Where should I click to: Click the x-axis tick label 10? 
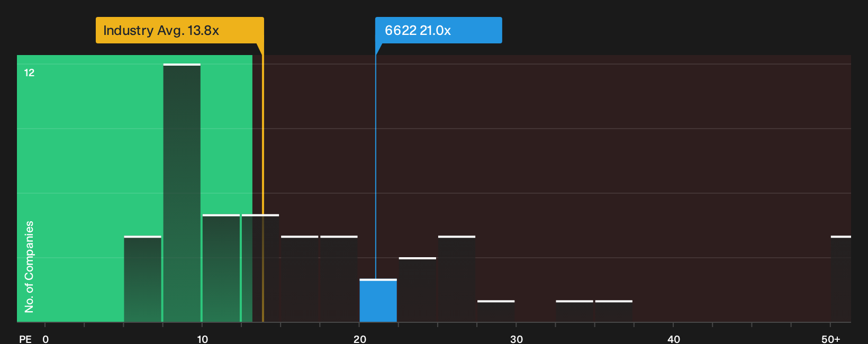click(202, 339)
